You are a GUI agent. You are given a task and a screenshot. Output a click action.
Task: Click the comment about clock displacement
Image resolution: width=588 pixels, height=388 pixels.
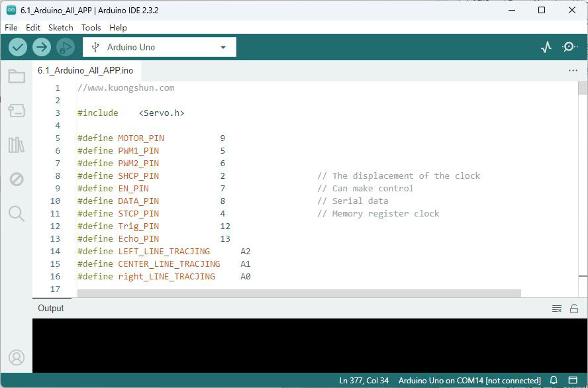pos(399,176)
